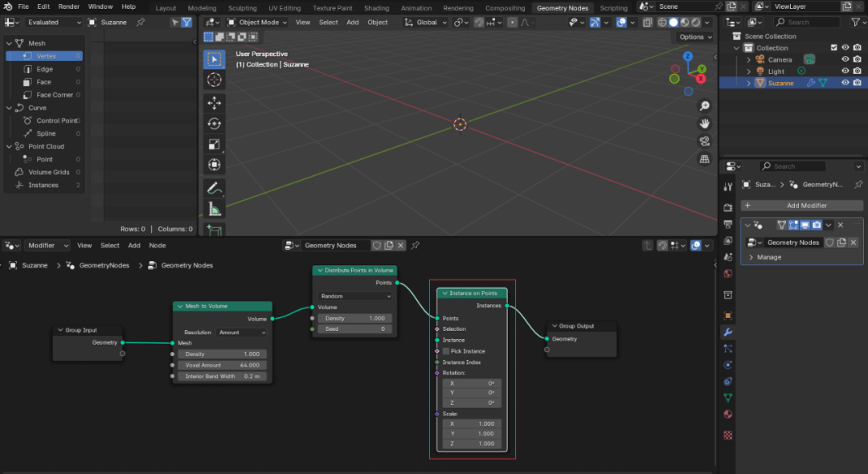The width and height of the screenshot is (868, 474).
Task: Open the Material properties tab
Action: click(x=728, y=415)
